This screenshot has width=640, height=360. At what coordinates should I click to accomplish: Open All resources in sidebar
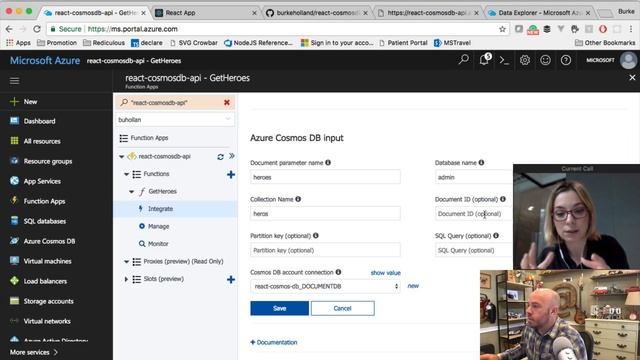pos(35,141)
